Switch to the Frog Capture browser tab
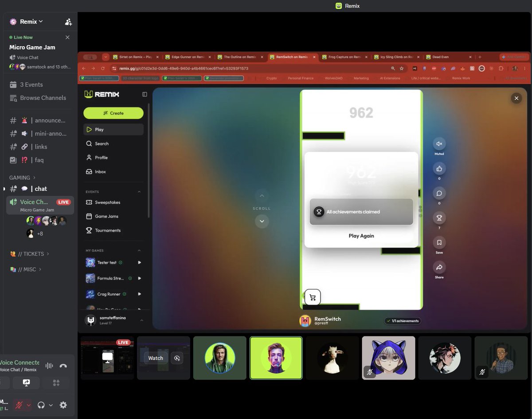This screenshot has height=419, width=532. (x=344, y=57)
